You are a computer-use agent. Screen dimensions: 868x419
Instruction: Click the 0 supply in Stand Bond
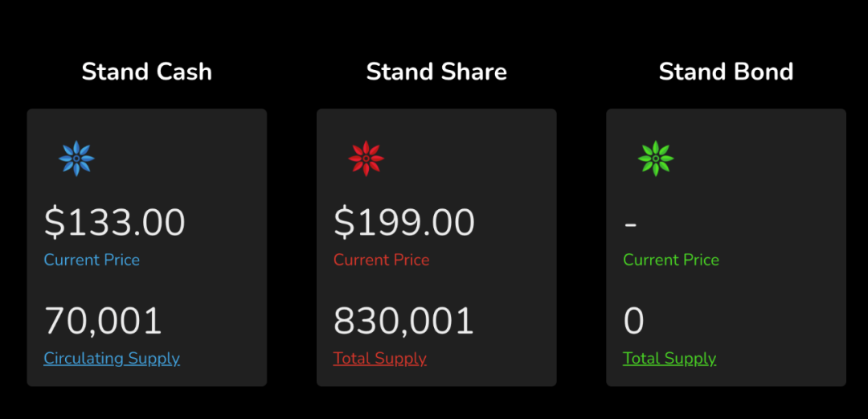[634, 321]
